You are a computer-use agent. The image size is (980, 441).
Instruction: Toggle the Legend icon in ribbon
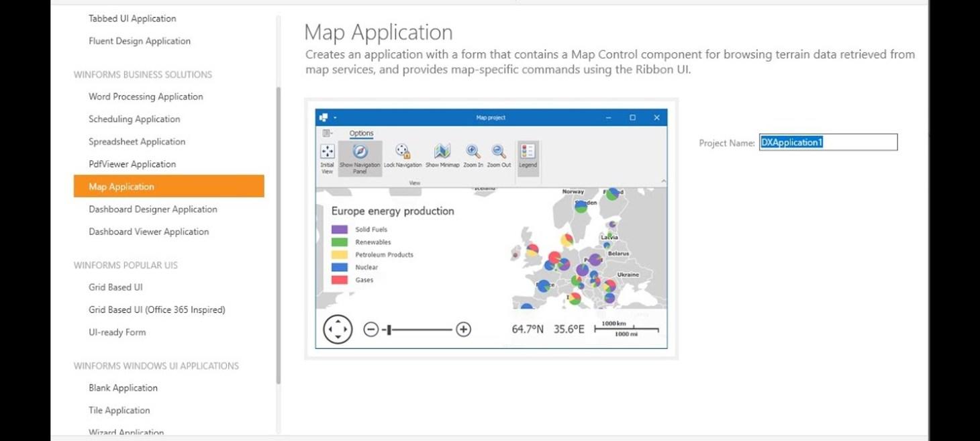tap(528, 152)
